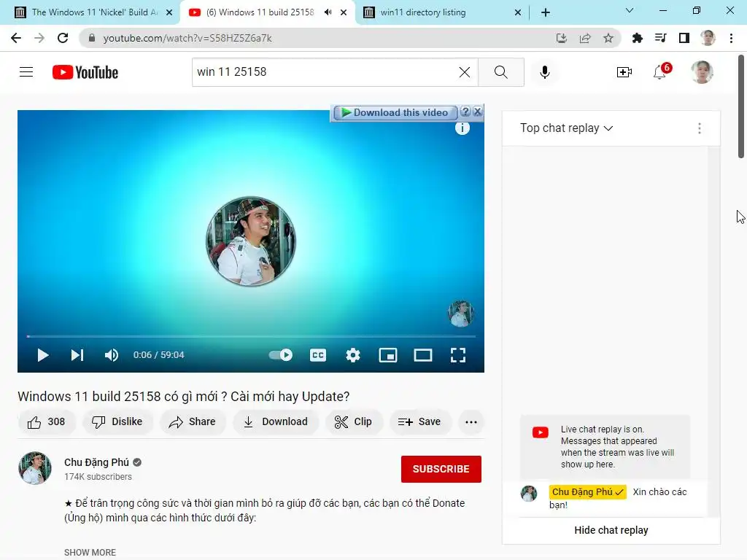Toggle autoplay switch in player
Viewport: 747px width, 560px height.
[x=281, y=355]
